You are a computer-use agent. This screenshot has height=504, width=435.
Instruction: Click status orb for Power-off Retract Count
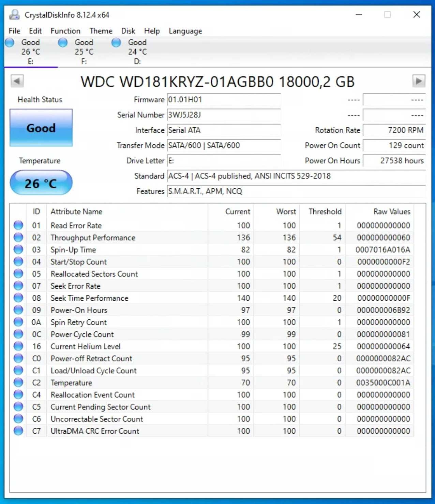18,358
